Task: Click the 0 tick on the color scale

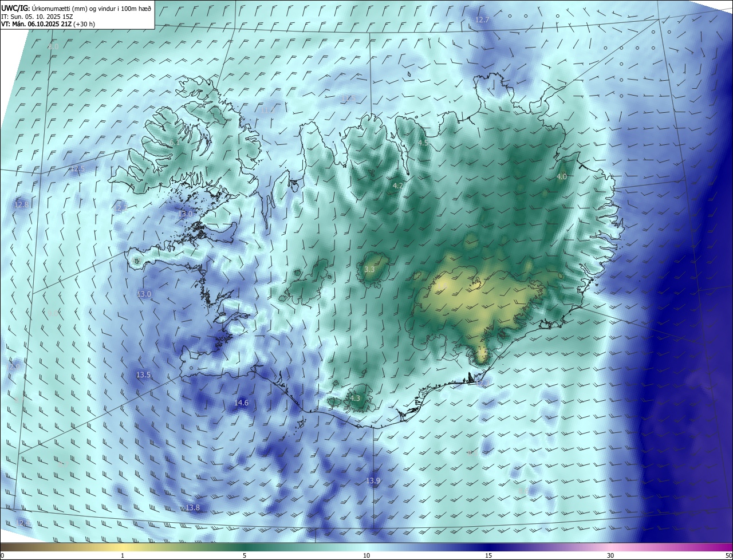Action: click(x=2, y=555)
